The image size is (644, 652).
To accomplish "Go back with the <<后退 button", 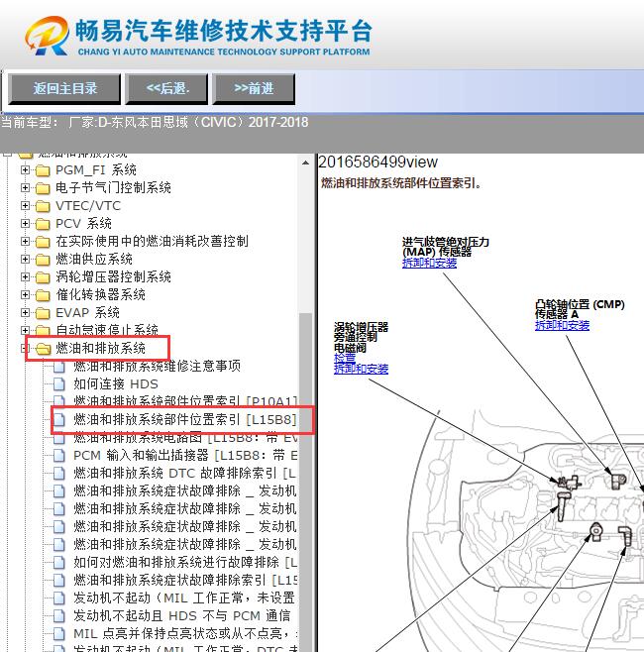I will [166, 88].
